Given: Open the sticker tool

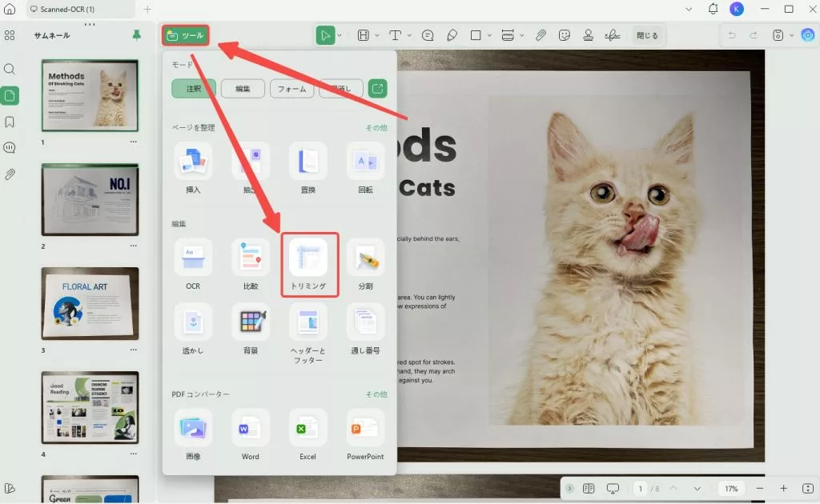Looking at the screenshot, I should pyautogui.click(x=565, y=35).
